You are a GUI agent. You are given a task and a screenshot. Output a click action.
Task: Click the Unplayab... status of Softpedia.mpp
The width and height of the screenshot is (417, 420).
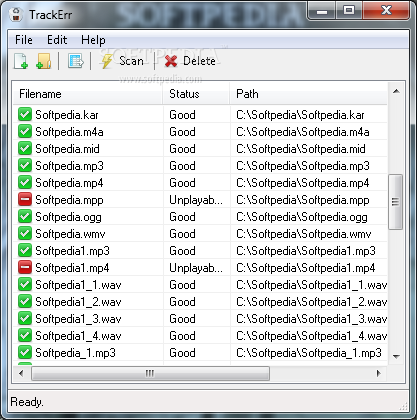click(x=196, y=200)
